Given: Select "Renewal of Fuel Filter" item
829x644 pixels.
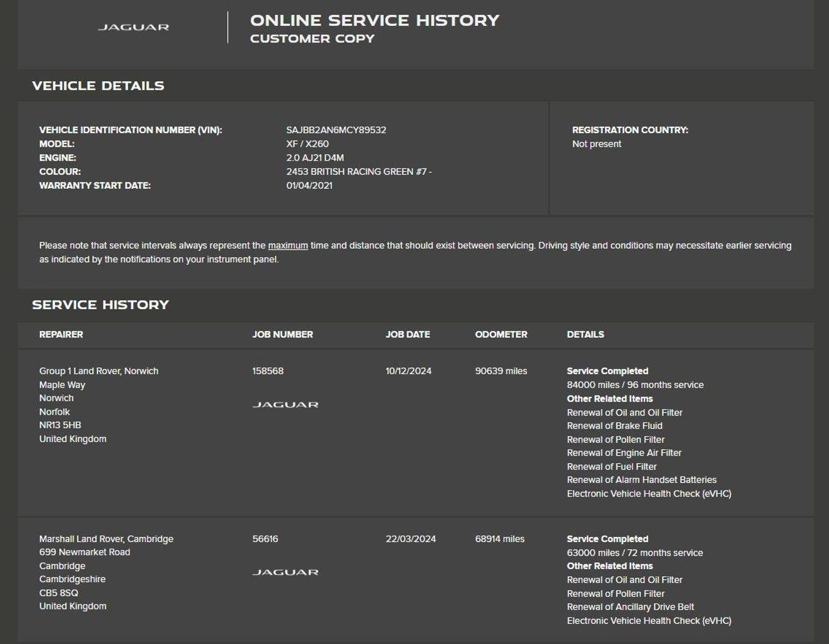Looking at the screenshot, I should click(x=612, y=467).
